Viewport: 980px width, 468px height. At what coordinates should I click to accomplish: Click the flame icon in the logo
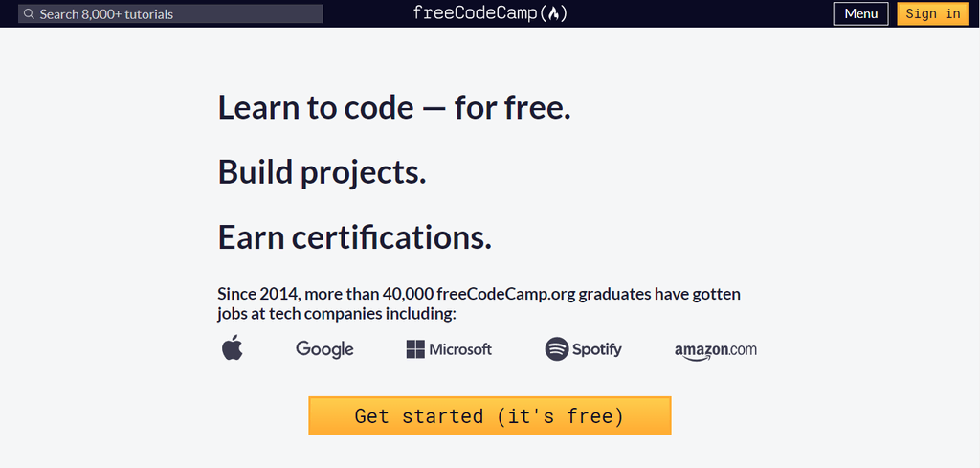point(556,13)
